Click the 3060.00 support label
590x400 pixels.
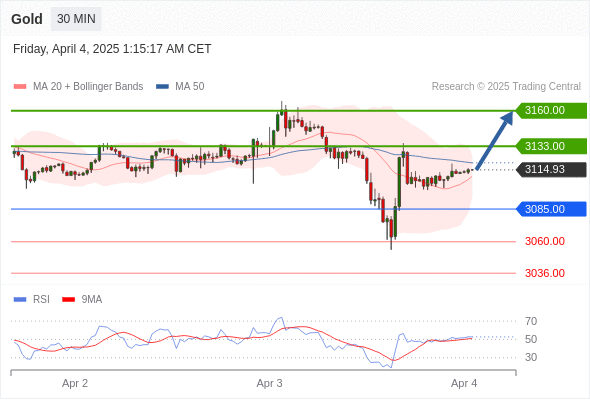pos(545,241)
